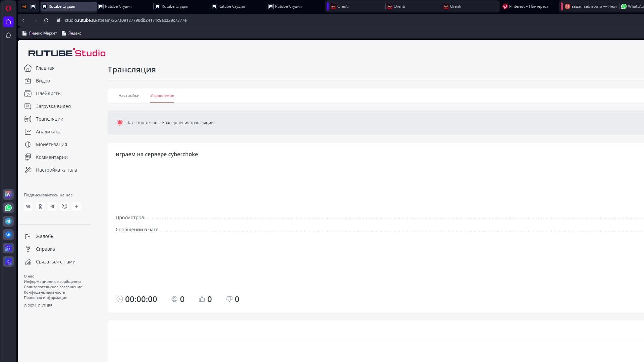Viewport: 644px width, 362px height.
Task: Open Пользовательское соглашение footer link
Action: click(x=53, y=287)
